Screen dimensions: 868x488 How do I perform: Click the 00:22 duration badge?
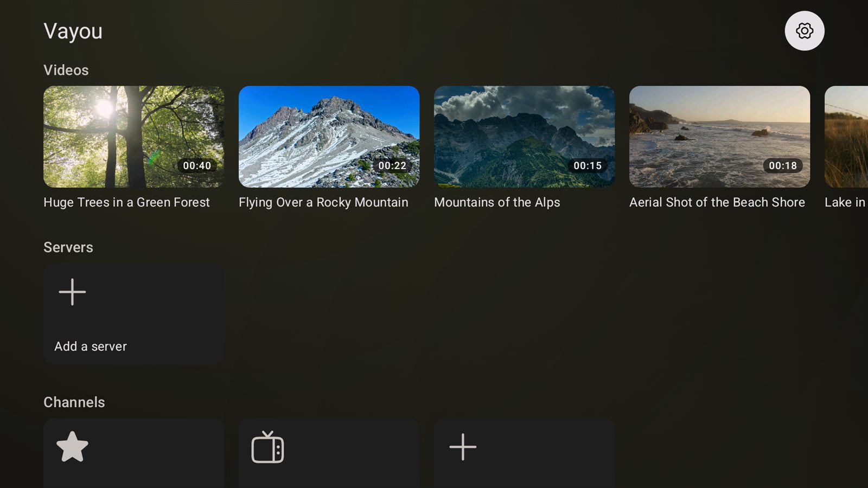pos(392,165)
